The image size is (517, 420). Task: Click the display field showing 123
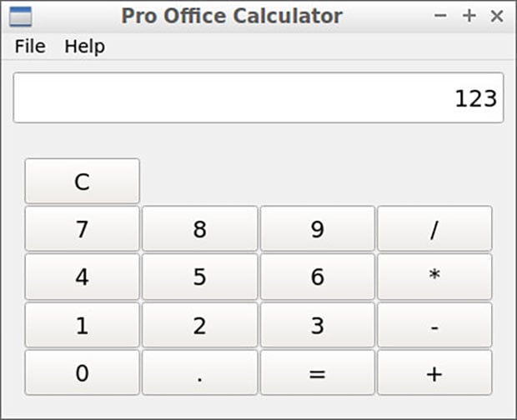pyautogui.click(x=258, y=97)
